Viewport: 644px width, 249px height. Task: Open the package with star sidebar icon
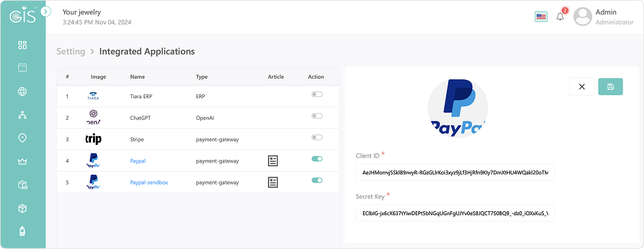tap(23, 185)
